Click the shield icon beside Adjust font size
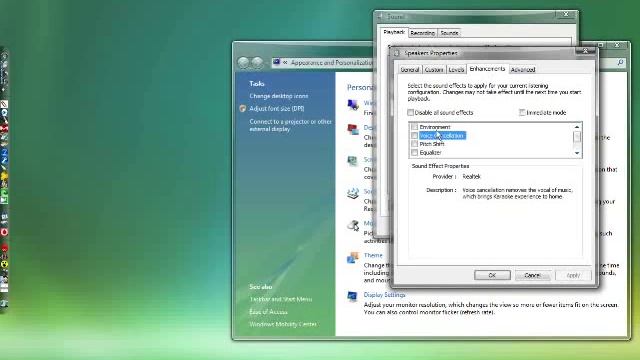 coord(242,109)
